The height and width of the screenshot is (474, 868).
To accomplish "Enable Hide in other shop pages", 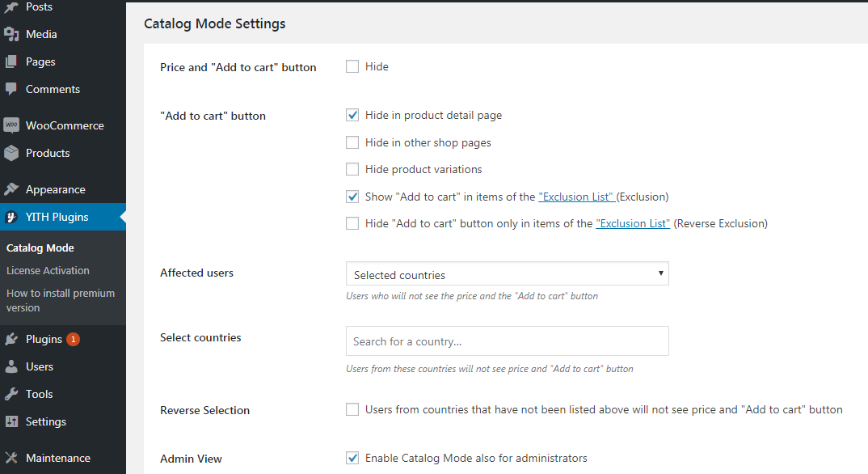I will 352,142.
